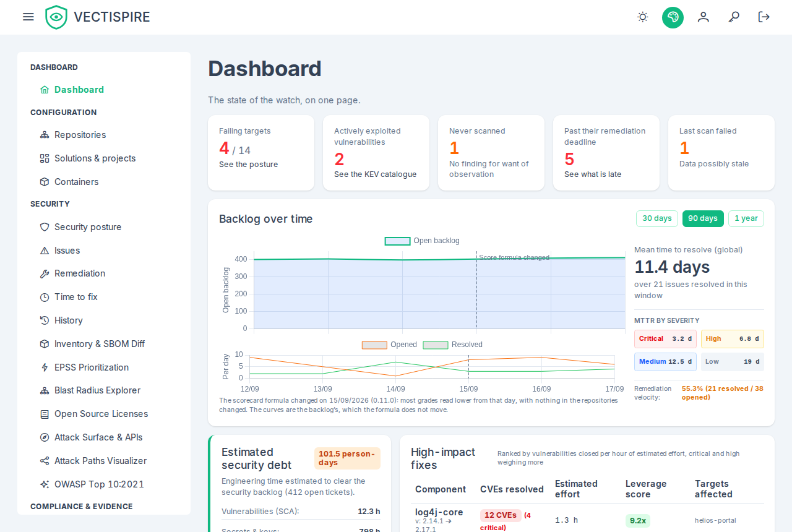Open the Last scan failed card

(721, 153)
